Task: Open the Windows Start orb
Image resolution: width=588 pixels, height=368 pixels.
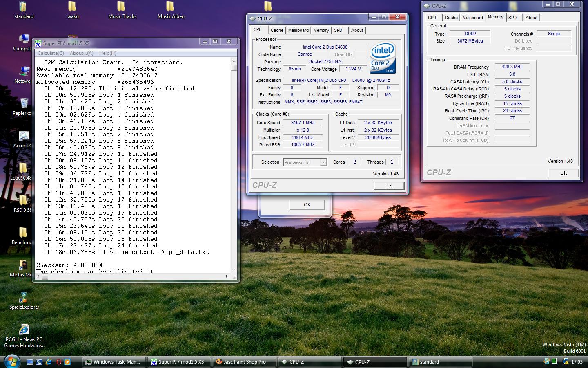Action: click(x=11, y=361)
